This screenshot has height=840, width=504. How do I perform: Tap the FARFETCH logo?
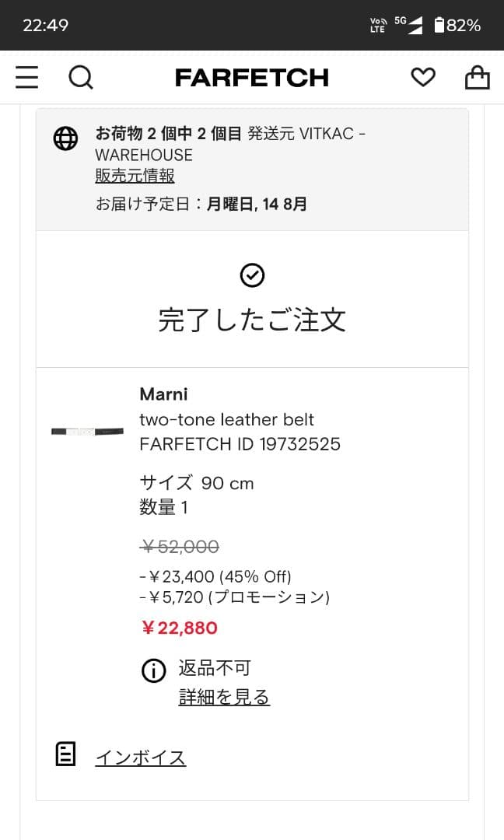click(x=252, y=77)
